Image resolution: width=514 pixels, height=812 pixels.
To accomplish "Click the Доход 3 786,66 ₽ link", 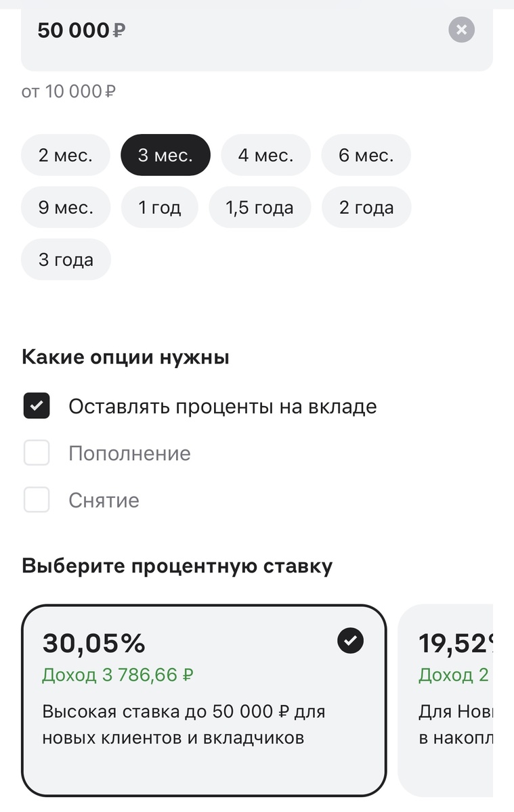I will point(117,675).
